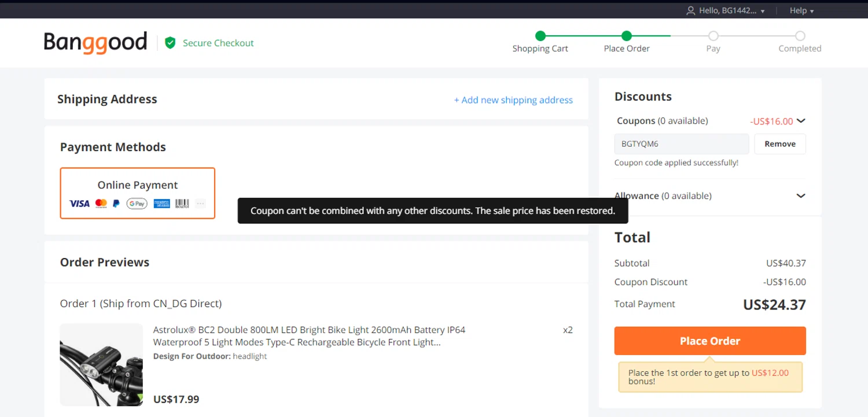Viewport: 868px width, 417px height.
Task: Open the Astrolux BC2 product title
Action: click(309, 336)
